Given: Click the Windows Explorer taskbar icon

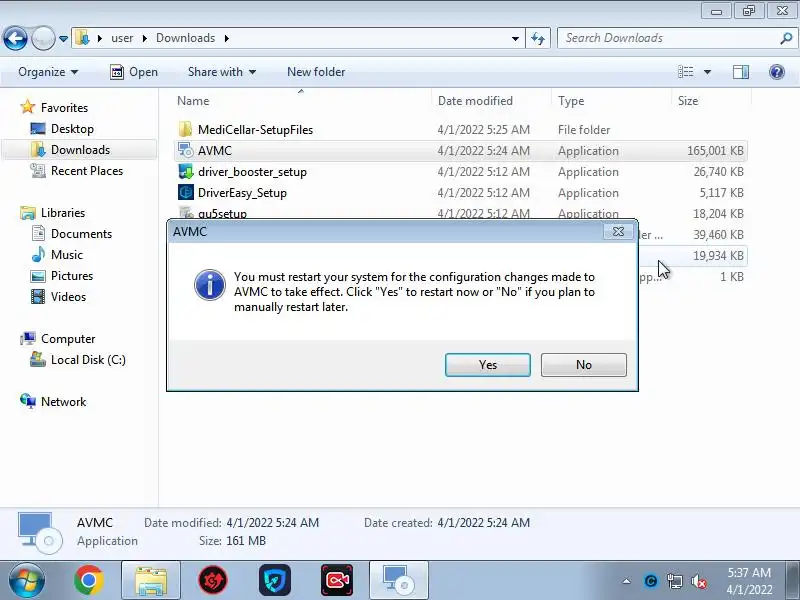Looking at the screenshot, I should click(151, 581).
